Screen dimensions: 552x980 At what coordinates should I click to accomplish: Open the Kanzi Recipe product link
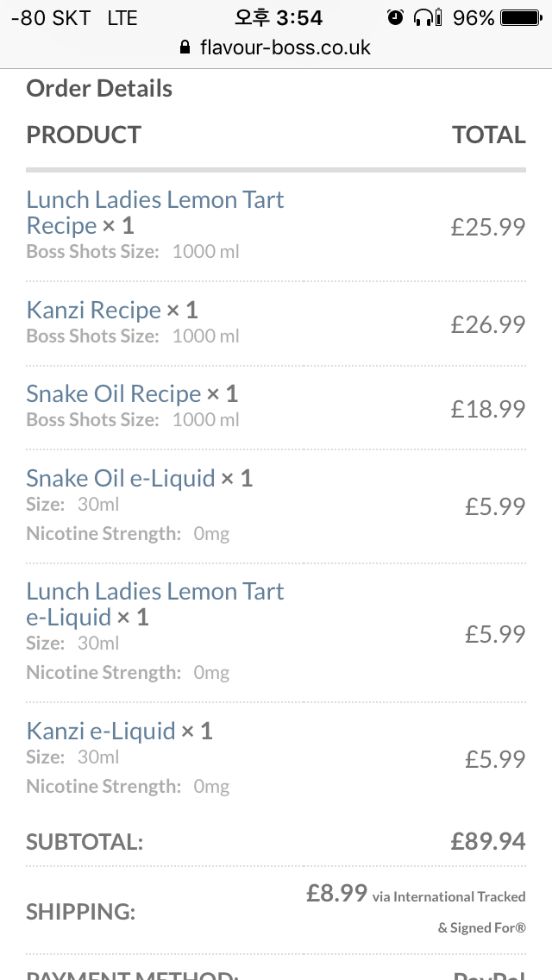click(x=93, y=310)
